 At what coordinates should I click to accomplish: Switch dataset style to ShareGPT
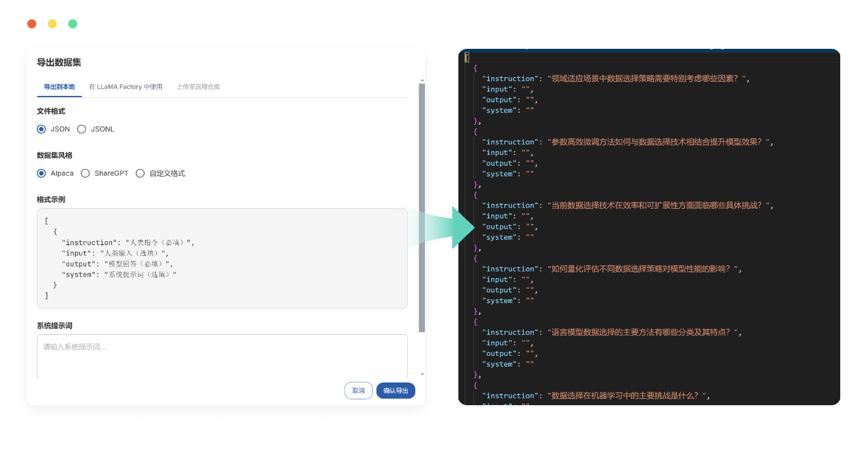click(x=85, y=174)
